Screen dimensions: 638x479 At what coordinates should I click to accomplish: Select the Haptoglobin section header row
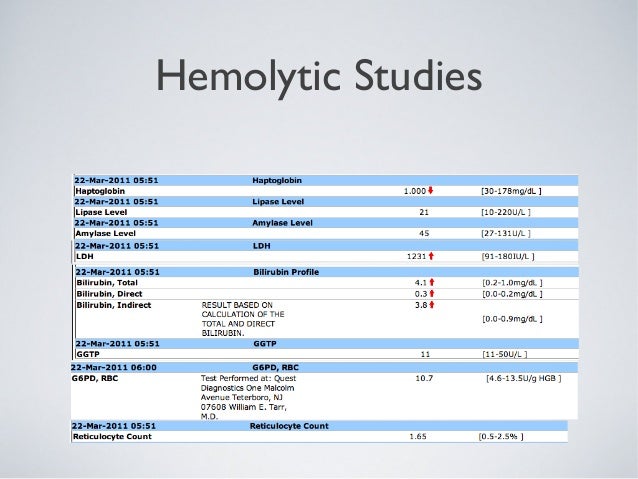(326, 180)
